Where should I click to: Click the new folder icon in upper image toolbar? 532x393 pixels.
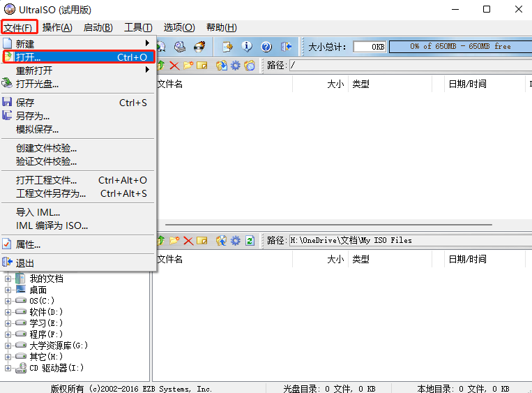pos(188,65)
